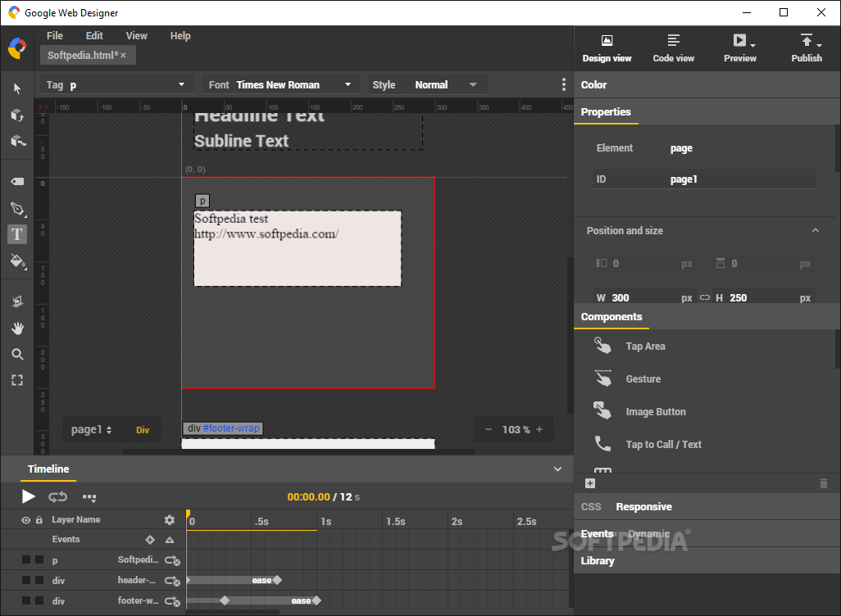Select the 3D stage rotate tool
This screenshot has height=616, width=841.
[17, 141]
